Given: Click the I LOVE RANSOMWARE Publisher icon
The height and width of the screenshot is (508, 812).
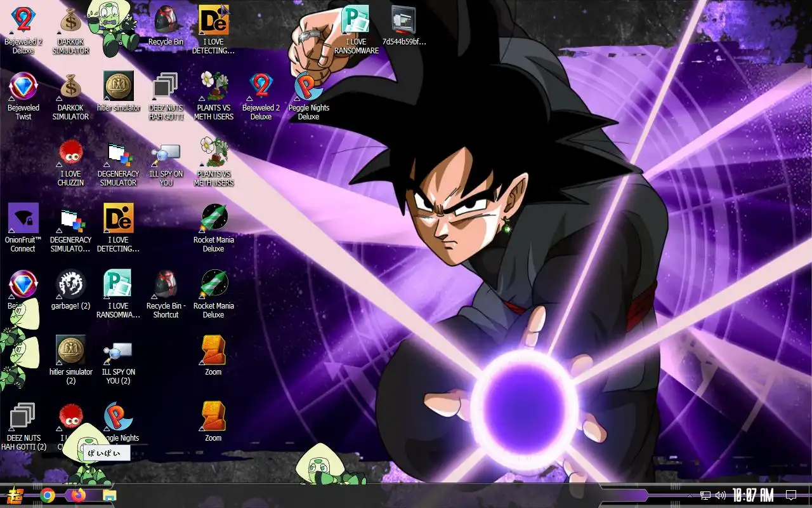Looking at the screenshot, I should (356, 21).
